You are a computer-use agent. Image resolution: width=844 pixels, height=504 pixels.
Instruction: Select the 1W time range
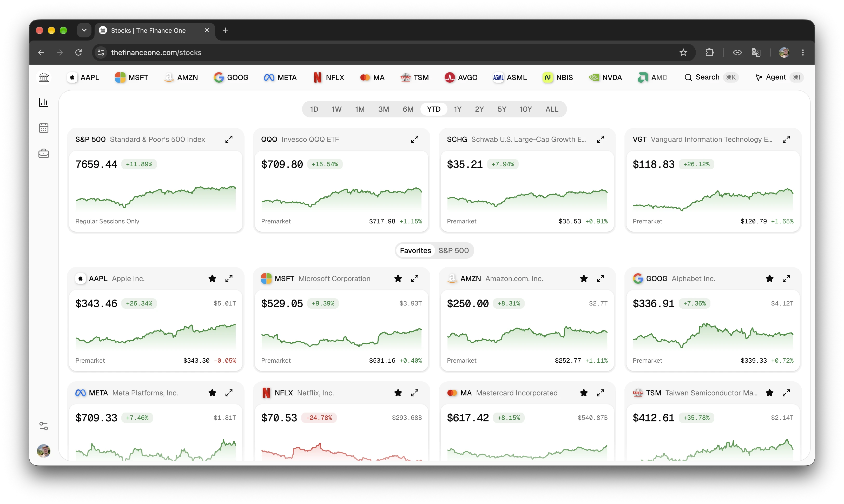[x=337, y=109]
